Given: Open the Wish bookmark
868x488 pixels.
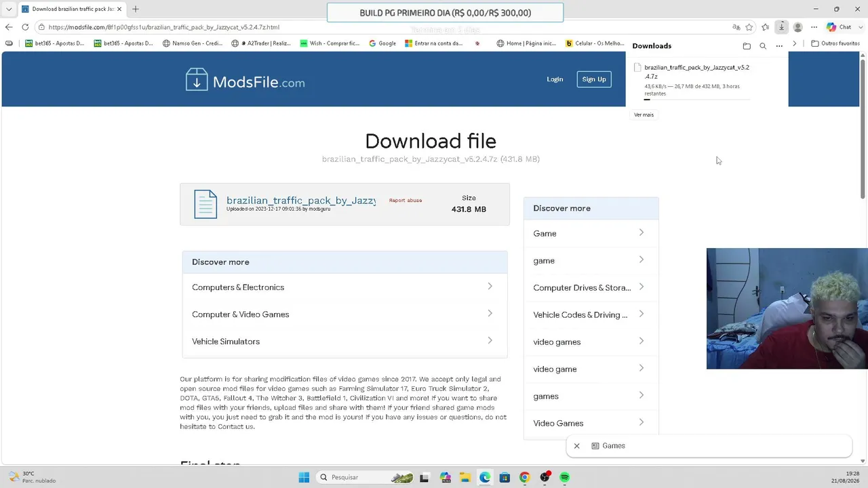Looking at the screenshot, I should (330, 43).
